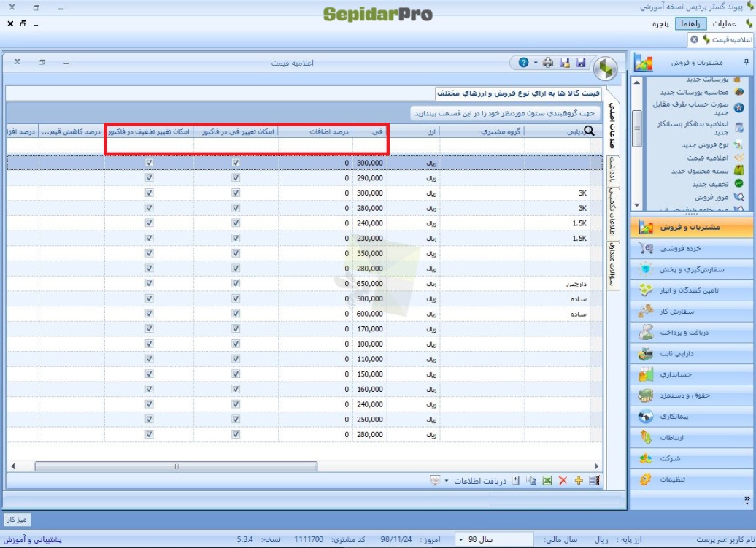Switch to the اطلاعات اصلی vertical tab

pos(612,126)
